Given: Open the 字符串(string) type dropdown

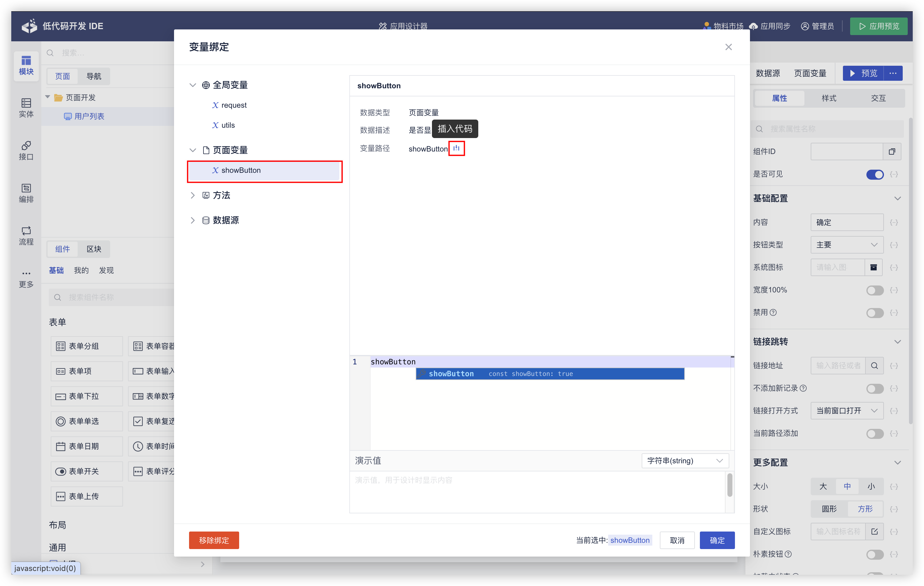Looking at the screenshot, I should (685, 460).
